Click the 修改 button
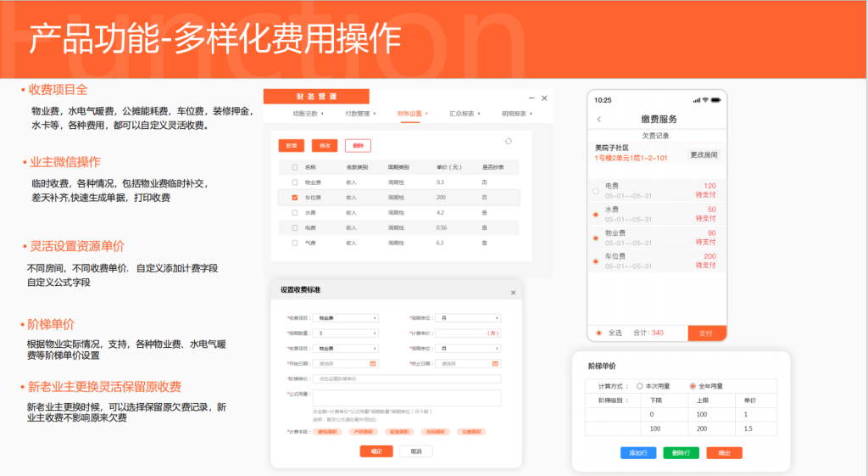 [x=325, y=146]
